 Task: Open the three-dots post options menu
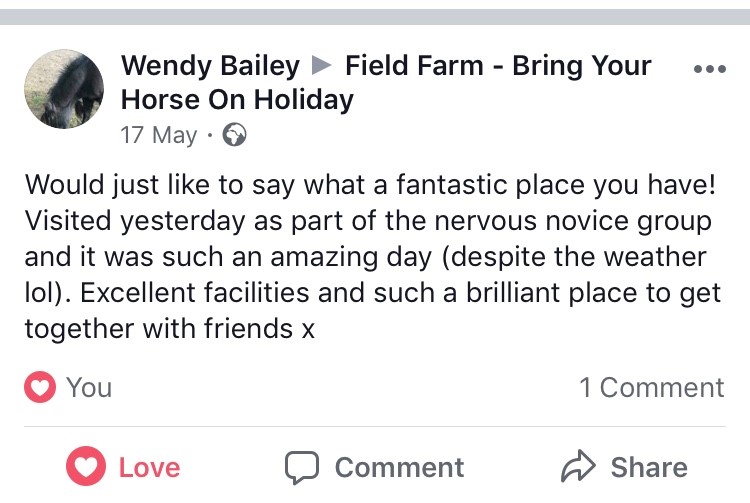[710, 69]
